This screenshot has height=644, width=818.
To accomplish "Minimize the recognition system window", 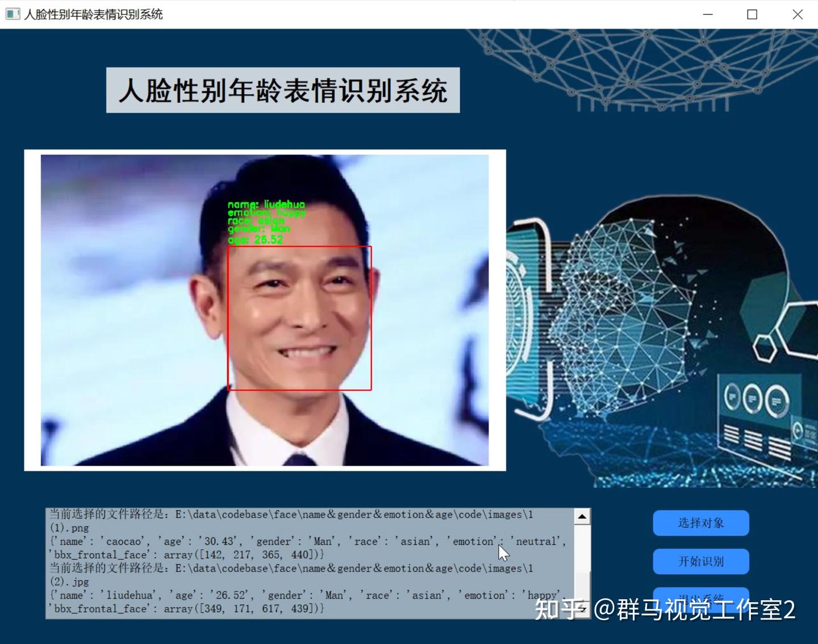I will [x=708, y=14].
